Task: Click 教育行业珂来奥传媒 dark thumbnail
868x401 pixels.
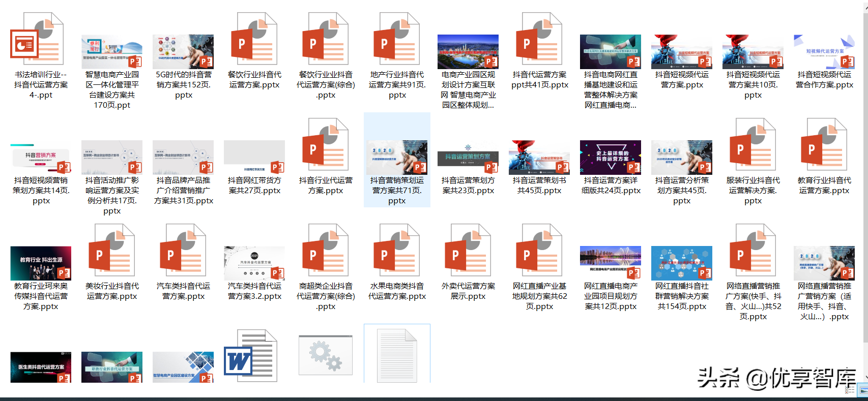Action: 41,263
